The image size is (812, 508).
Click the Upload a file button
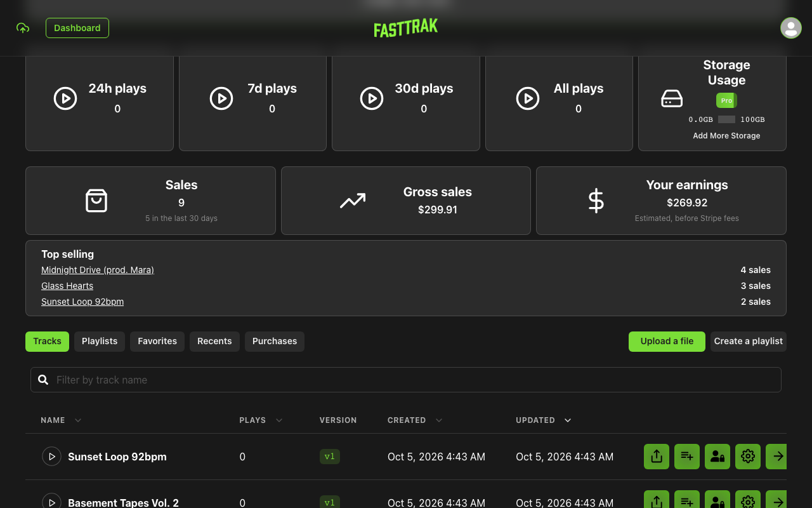(x=667, y=341)
